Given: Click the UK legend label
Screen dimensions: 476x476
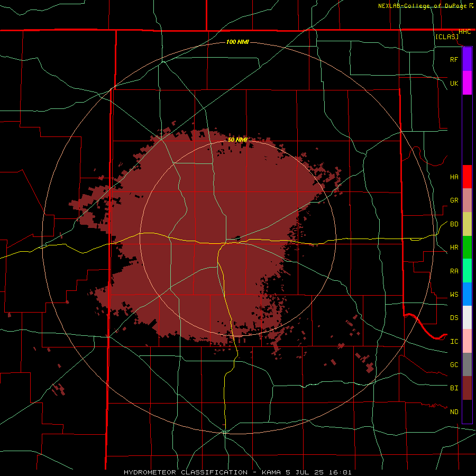Looking at the screenshot, I should pos(454,83).
